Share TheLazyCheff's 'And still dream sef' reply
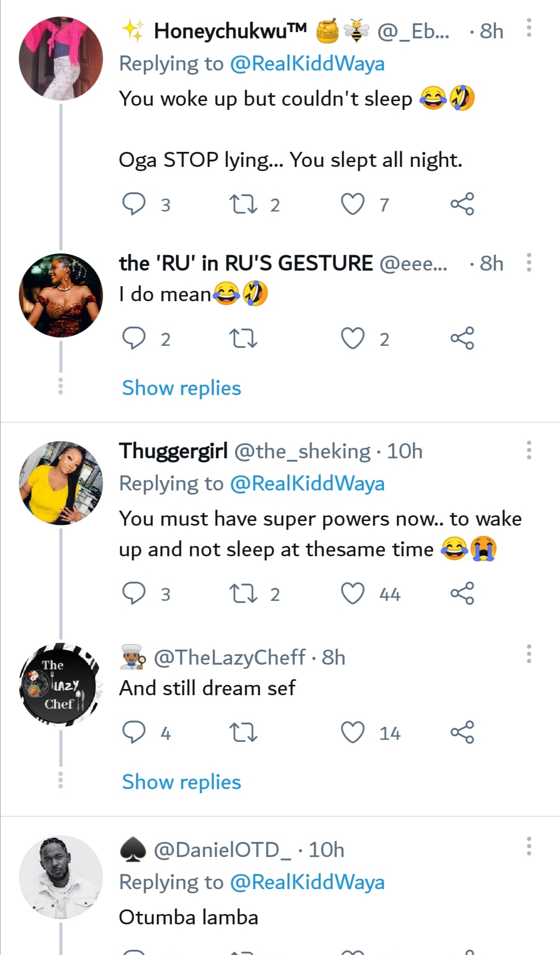 click(462, 733)
